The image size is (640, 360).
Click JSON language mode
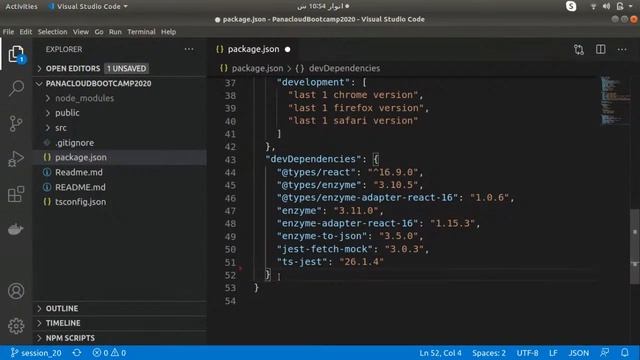pyautogui.click(x=579, y=353)
